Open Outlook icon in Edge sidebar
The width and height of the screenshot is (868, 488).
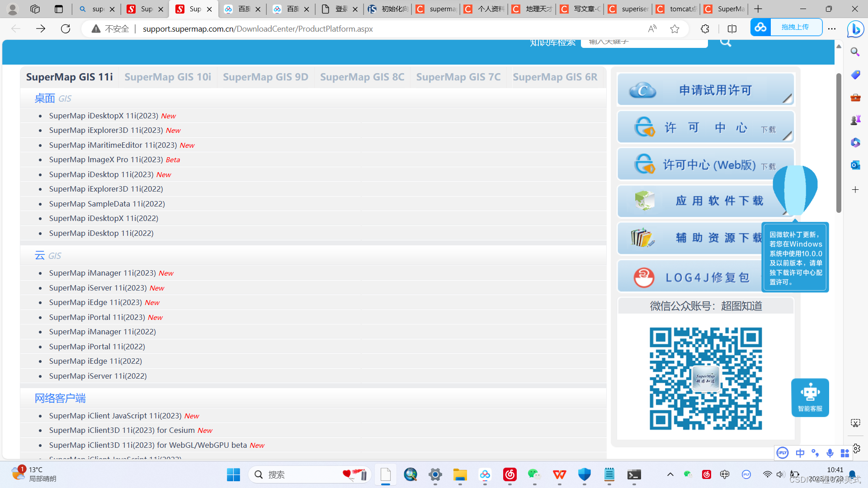[x=855, y=165]
